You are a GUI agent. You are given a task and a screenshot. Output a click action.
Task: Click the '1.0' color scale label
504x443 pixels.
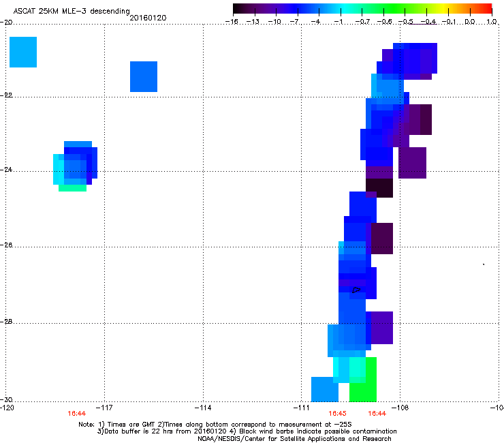492,22
